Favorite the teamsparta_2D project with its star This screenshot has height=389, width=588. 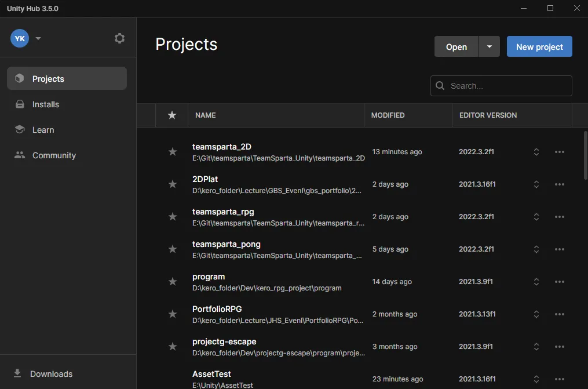coord(173,151)
